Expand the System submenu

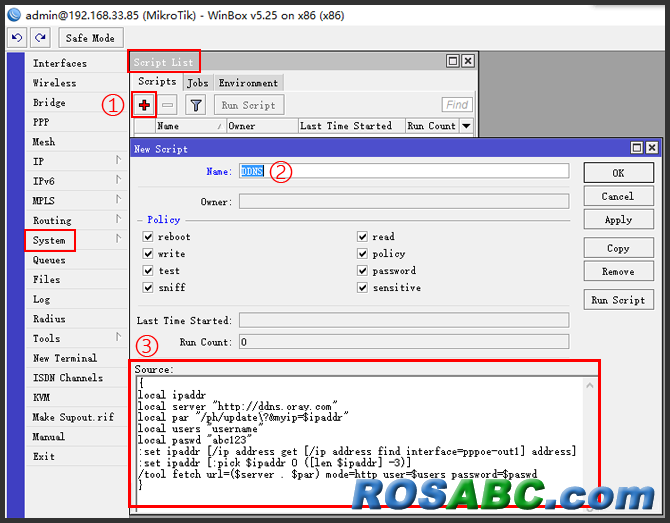118,239
